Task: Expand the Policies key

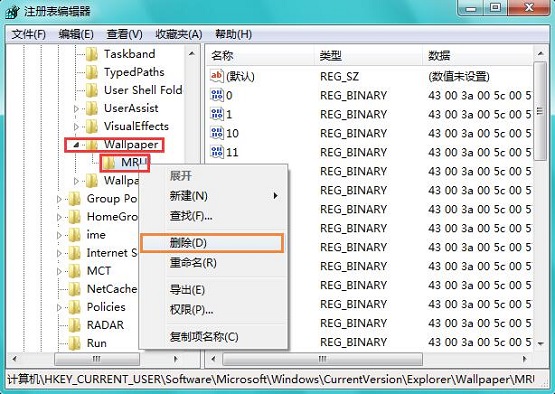Action: [x=59, y=307]
